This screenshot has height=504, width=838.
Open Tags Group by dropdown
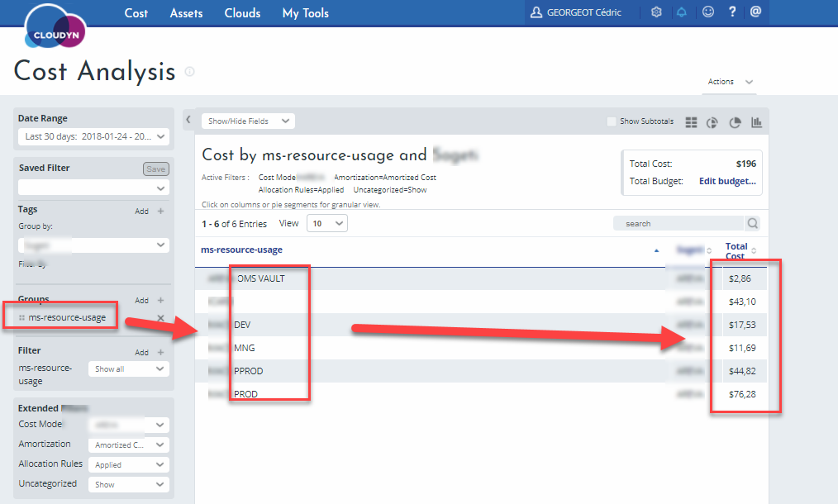[x=93, y=245]
